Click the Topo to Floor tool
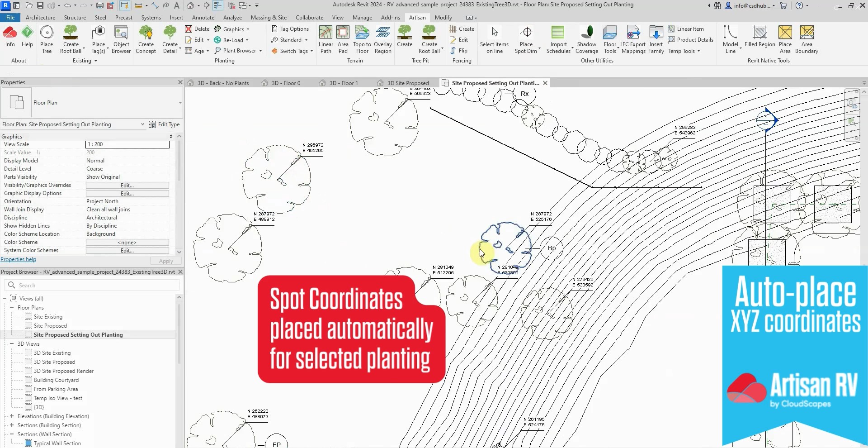868x448 pixels. tap(362, 40)
